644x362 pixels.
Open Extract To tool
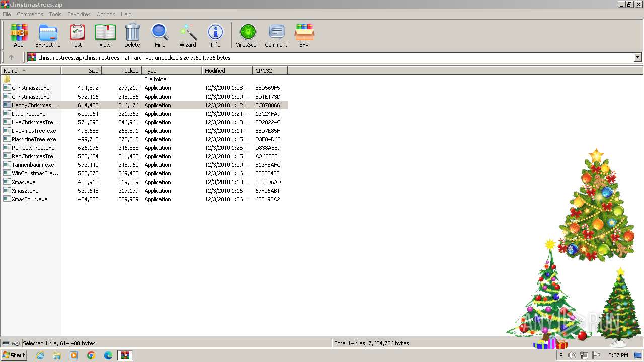48,35
